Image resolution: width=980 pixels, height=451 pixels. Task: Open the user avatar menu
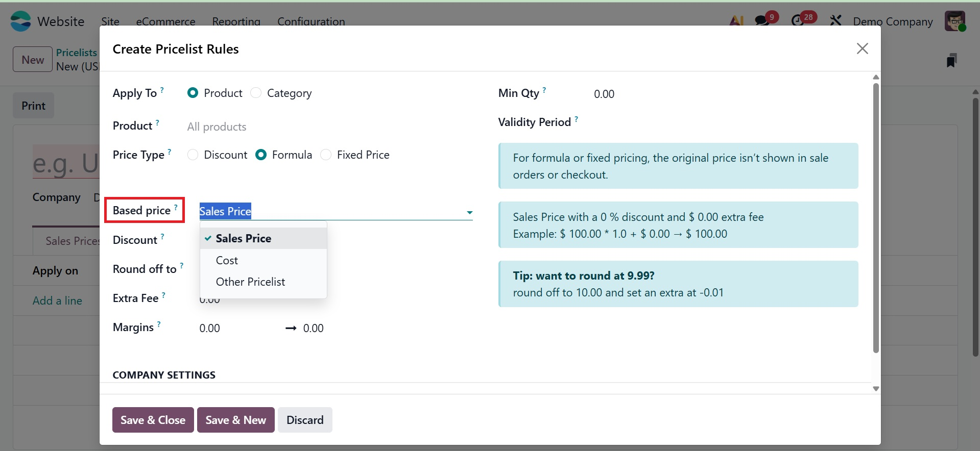[954, 21]
